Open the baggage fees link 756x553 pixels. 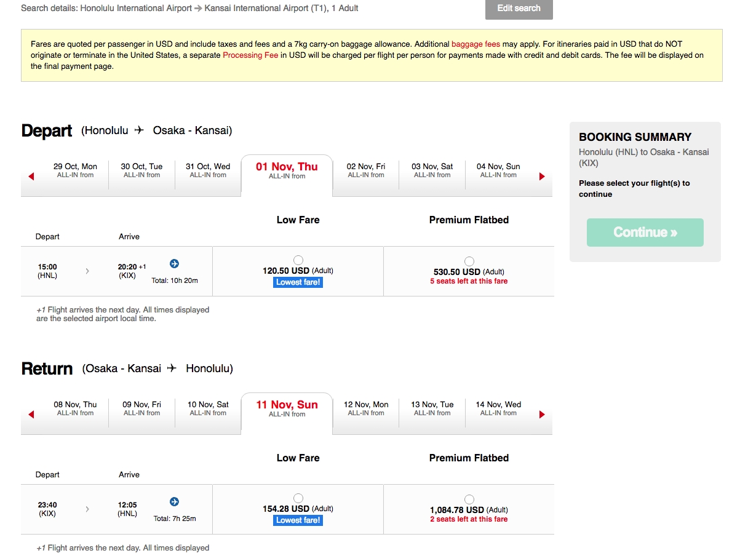click(475, 44)
